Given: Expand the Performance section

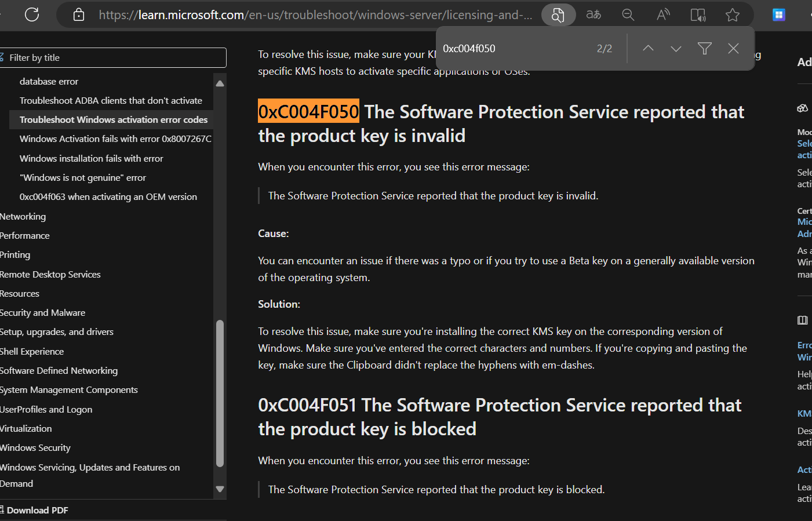Looking at the screenshot, I should pos(25,235).
